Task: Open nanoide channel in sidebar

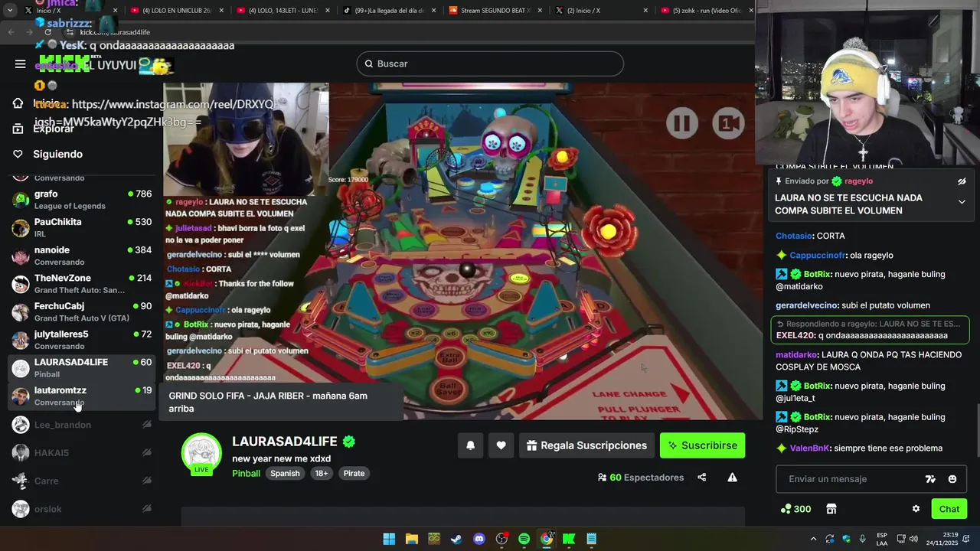Action: pyautogui.click(x=81, y=256)
